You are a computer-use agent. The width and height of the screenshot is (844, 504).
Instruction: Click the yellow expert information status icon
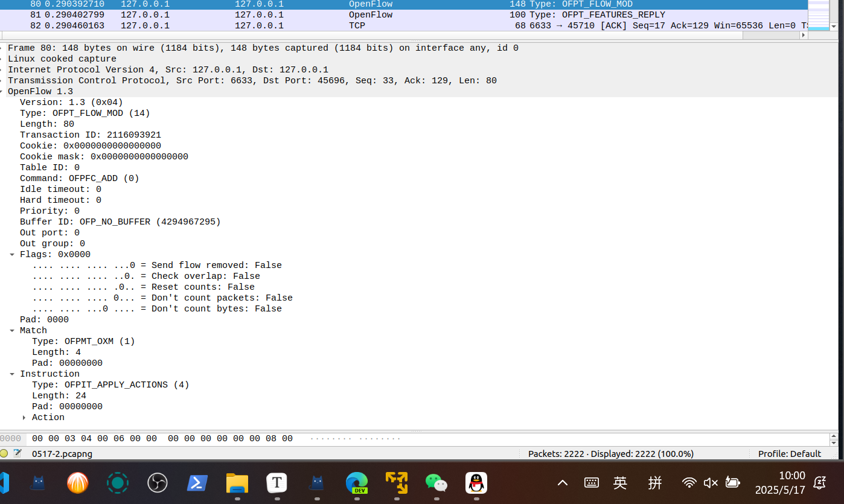pos(4,453)
